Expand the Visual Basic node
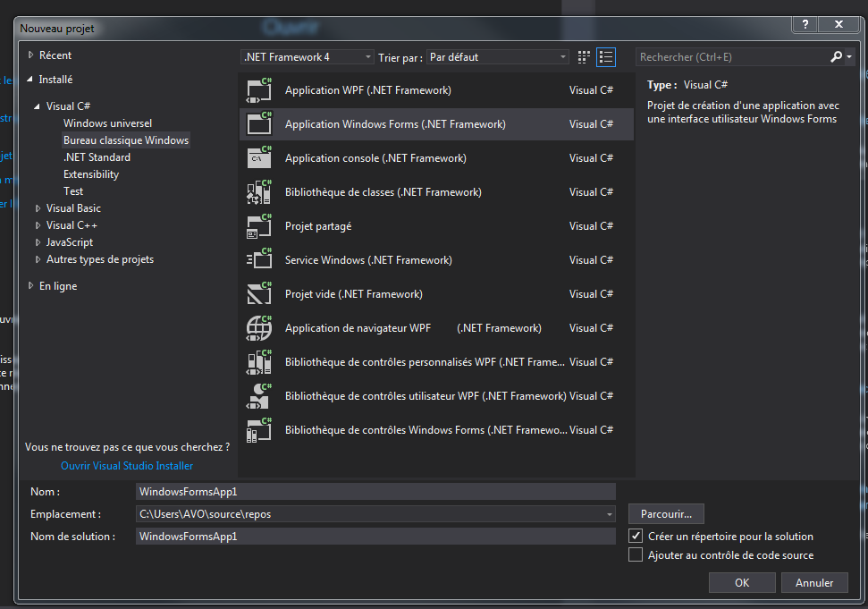This screenshot has height=609, width=868. [38, 208]
